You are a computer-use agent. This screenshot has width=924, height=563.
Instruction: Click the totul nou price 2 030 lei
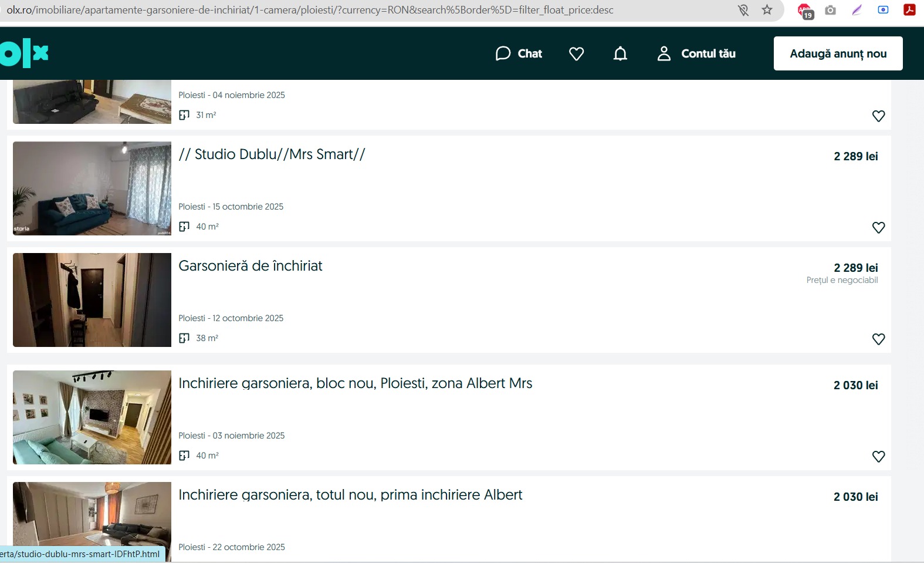[856, 497]
